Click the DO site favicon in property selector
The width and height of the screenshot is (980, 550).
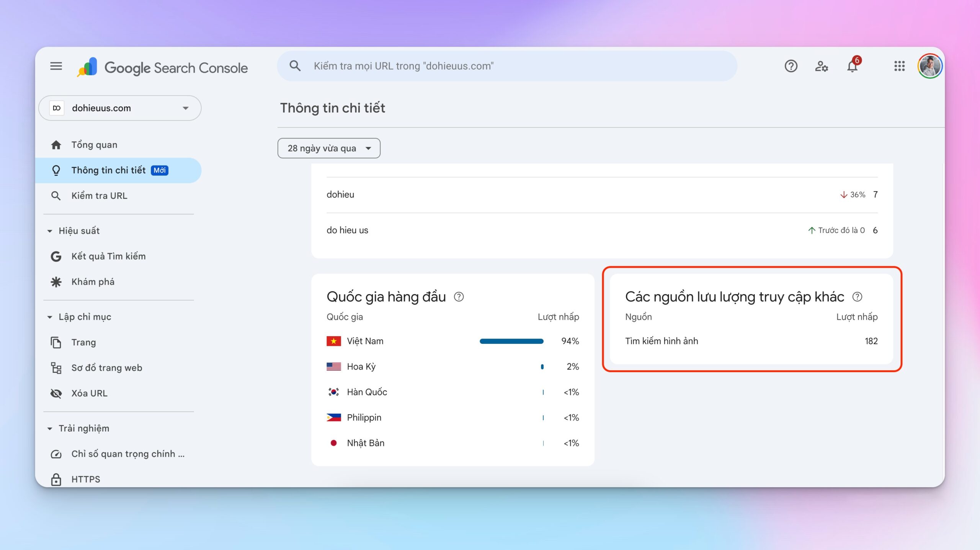pyautogui.click(x=57, y=108)
